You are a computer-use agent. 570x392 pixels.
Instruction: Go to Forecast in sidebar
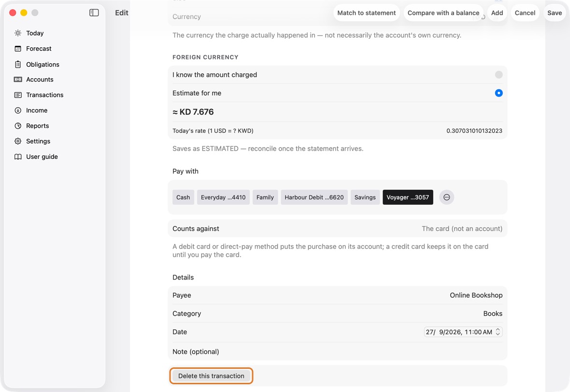pyautogui.click(x=39, y=49)
